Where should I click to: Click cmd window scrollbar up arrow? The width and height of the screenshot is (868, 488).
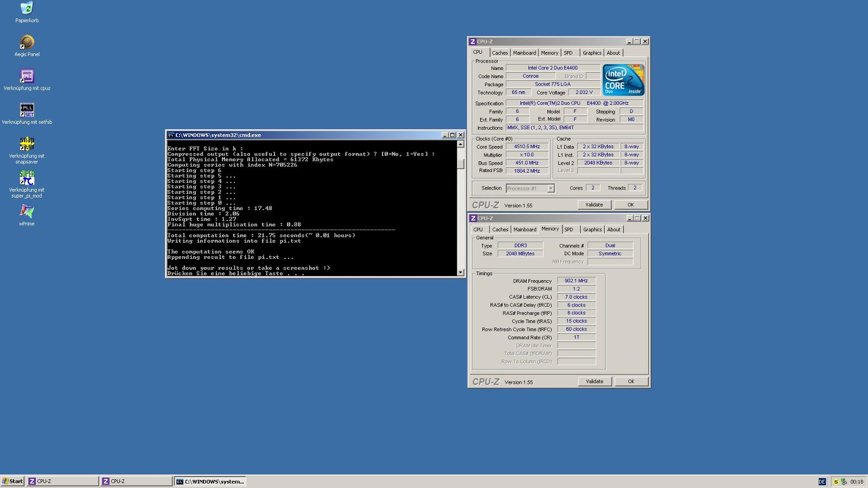(x=461, y=144)
